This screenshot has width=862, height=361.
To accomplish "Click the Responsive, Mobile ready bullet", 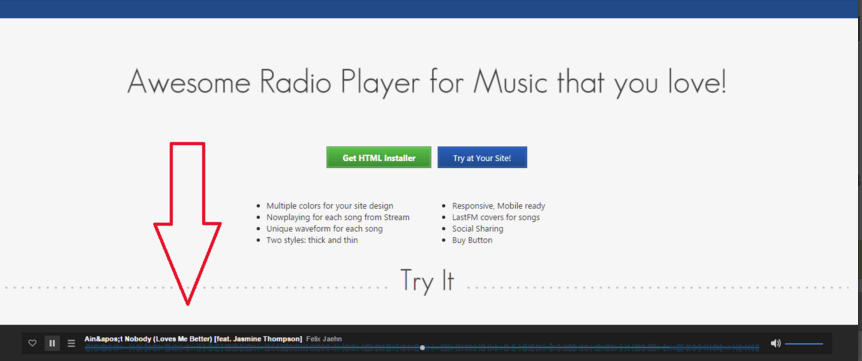I will coord(499,206).
